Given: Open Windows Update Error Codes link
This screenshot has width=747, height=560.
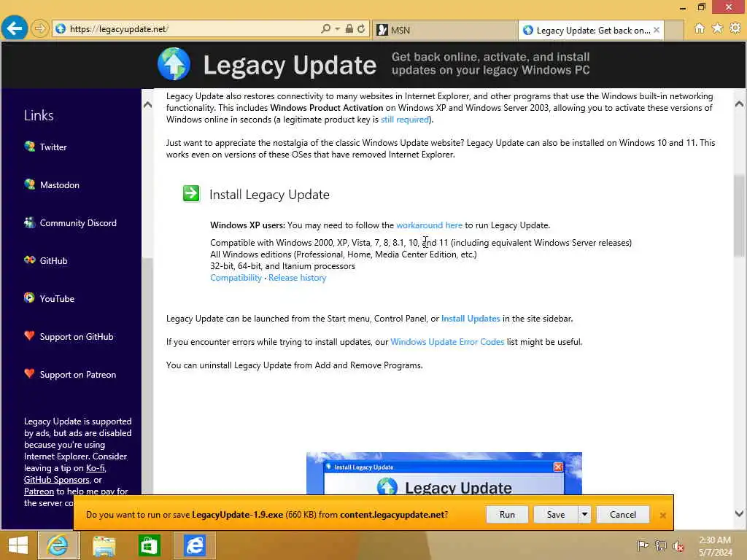Looking at the screenshot, I should [x=447, y=342].
